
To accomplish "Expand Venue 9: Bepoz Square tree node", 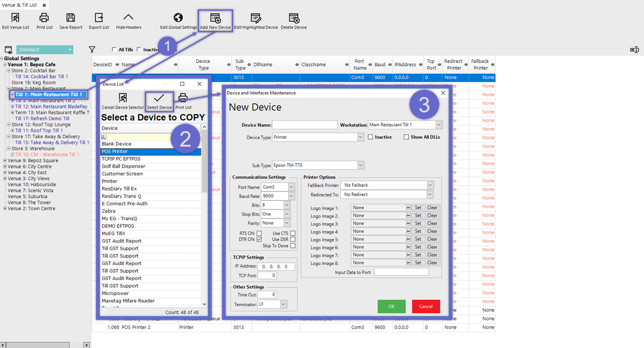I will (x=5, y=161).
